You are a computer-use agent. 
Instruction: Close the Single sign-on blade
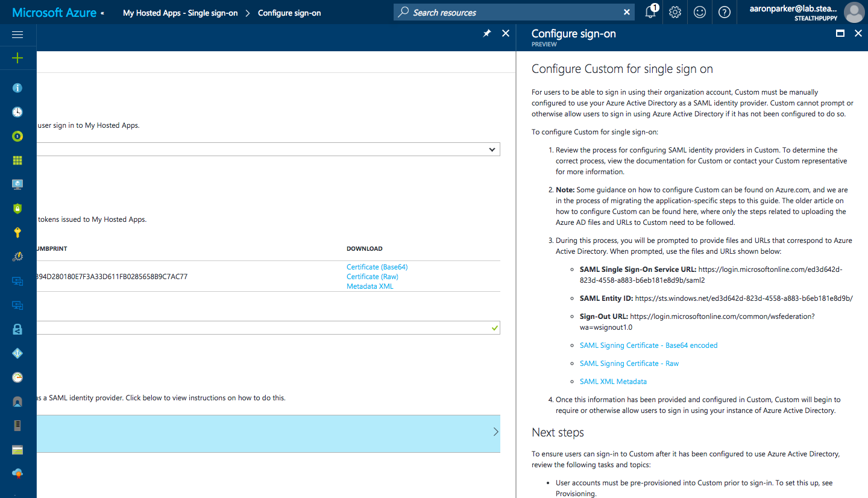(x=506, y=34)
